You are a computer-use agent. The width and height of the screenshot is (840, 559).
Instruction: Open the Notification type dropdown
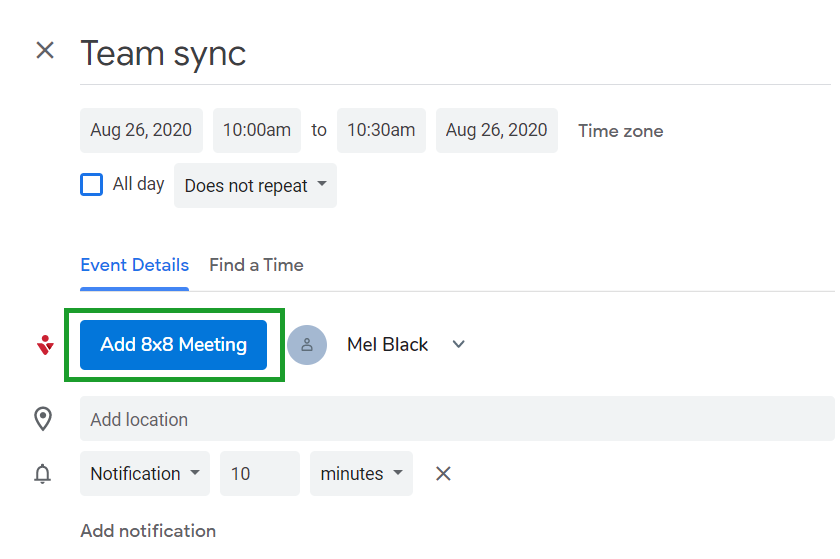(145, 473)
